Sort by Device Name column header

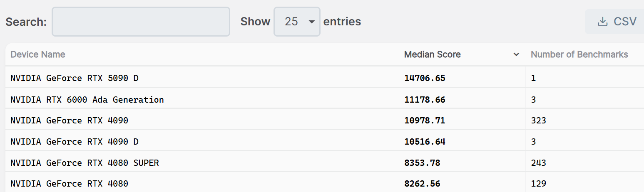pyautogui.click(x=38, y=54)
